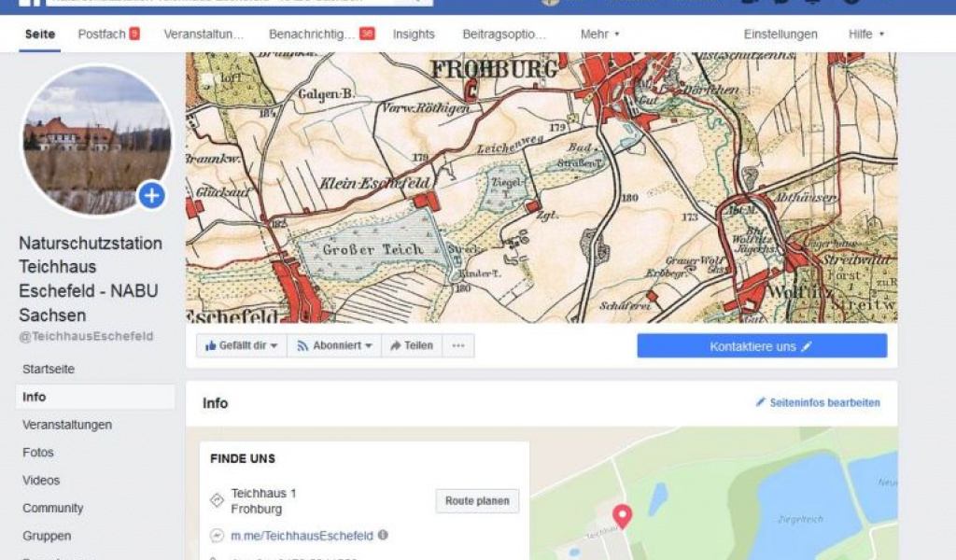
Task: Click the plus icon on profile picture
Action: pos(151,196)
